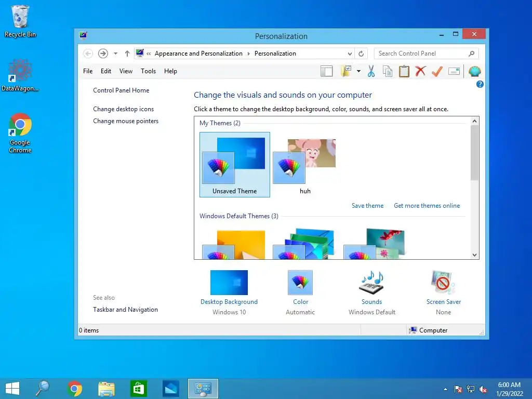Launch Chrome from the taskbar
The height and width of the screenshot is (399, 532).
pyautogui.click(x=75, y=389)
